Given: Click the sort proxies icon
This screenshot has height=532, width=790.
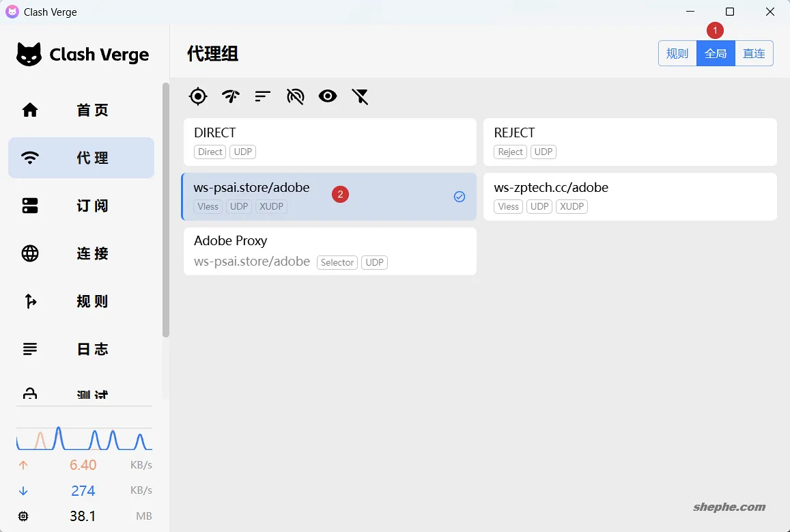Looking at the screenshot, I should [263, 96].
